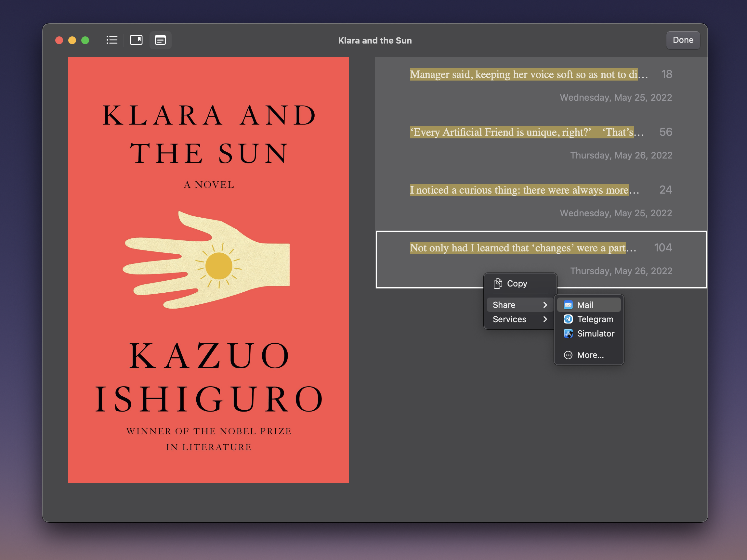Select the Mail app icon
Viewport: 747px width, 560px height.
pos(568,305)
